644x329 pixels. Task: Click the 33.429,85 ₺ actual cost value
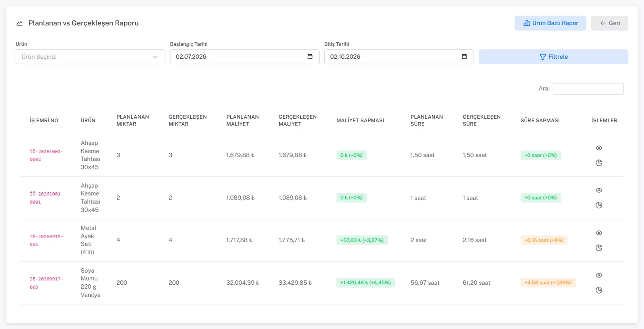[295, 283]
